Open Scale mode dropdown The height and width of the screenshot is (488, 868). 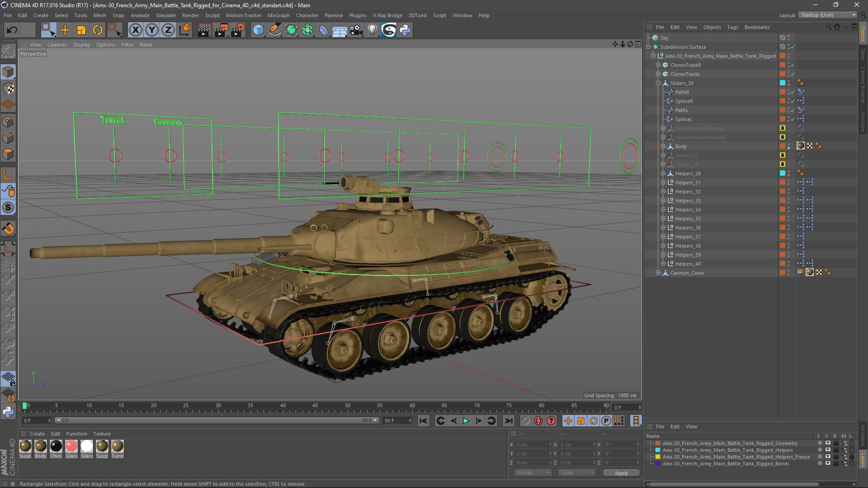pyautogui.click(x=577, y=473)
